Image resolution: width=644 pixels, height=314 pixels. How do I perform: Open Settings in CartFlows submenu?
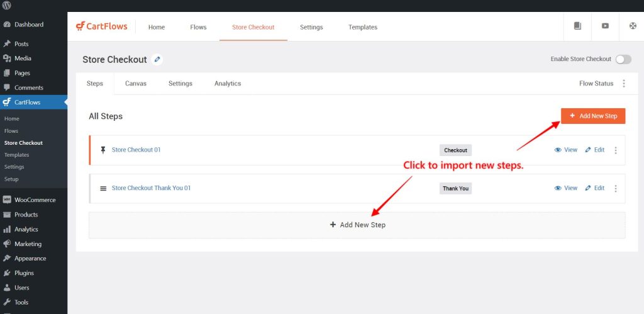click(14, 167)
